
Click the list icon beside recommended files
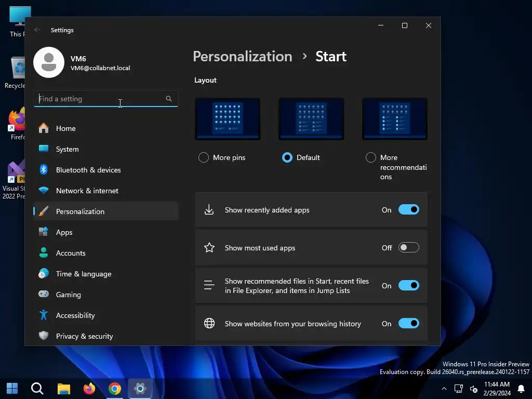click(x=209, y=285)
